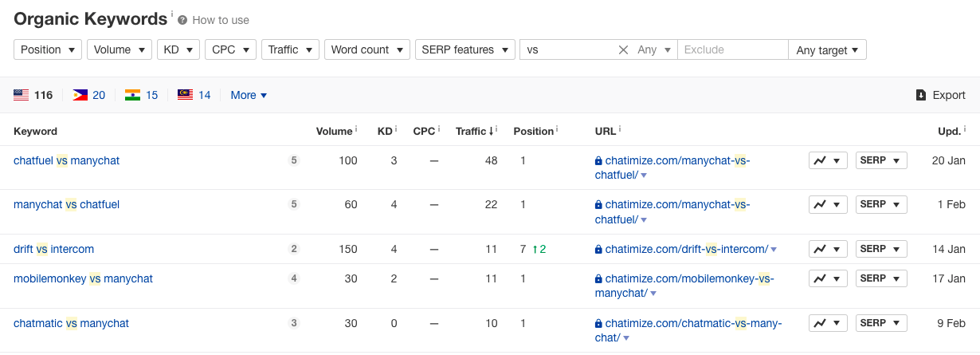
Task: Click the SERP features badge 5 for manychat vs chatfuel
Action: tap(294, 204)
